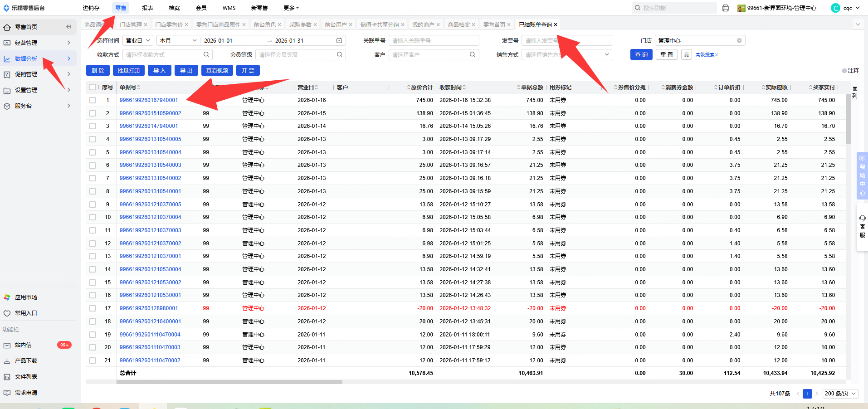Check the checkbox for row 1
This screenshot has height=409, width=868.
click(93, 100)
